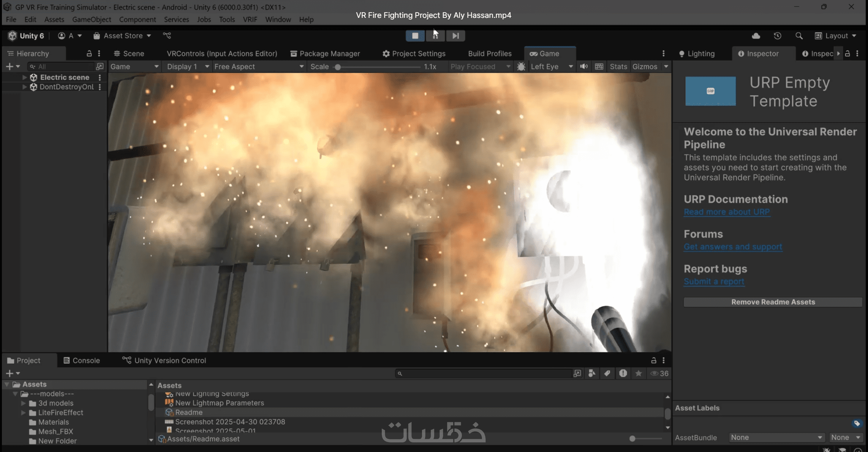Click the Step frame button
This screenshot has height=452, width=868.
(x=455, y=36)
